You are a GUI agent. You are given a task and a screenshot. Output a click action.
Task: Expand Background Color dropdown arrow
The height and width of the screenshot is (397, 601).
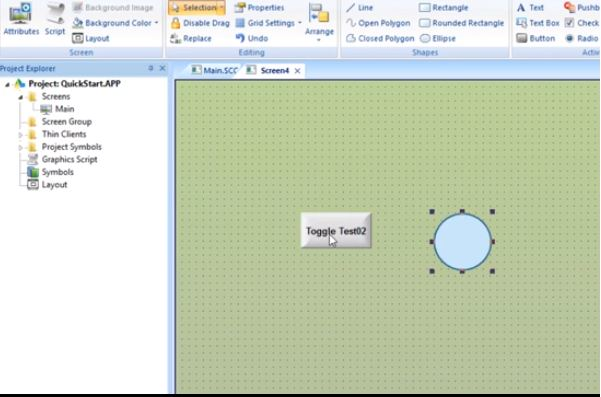(x=156, y=23)
